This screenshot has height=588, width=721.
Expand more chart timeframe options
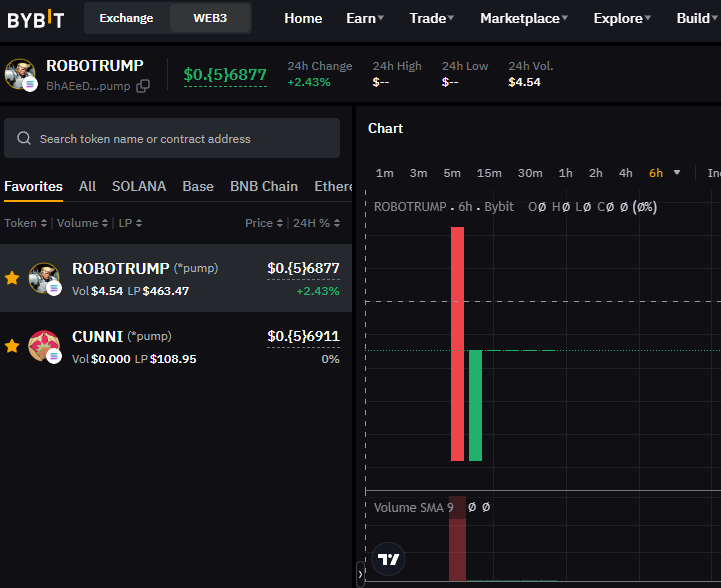pyautogui.click(x=677, y=172)
